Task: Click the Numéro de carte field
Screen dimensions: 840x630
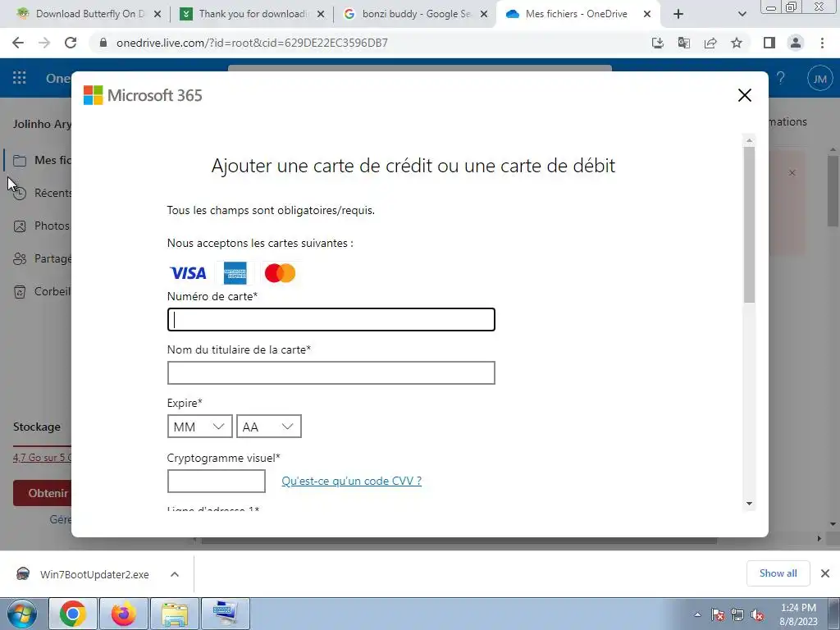Action: tap(331, 319)
